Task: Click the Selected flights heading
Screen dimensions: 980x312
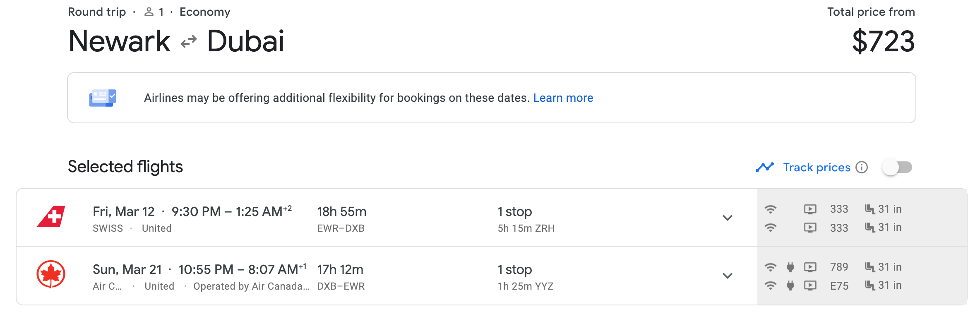Action: pos(125,167)
